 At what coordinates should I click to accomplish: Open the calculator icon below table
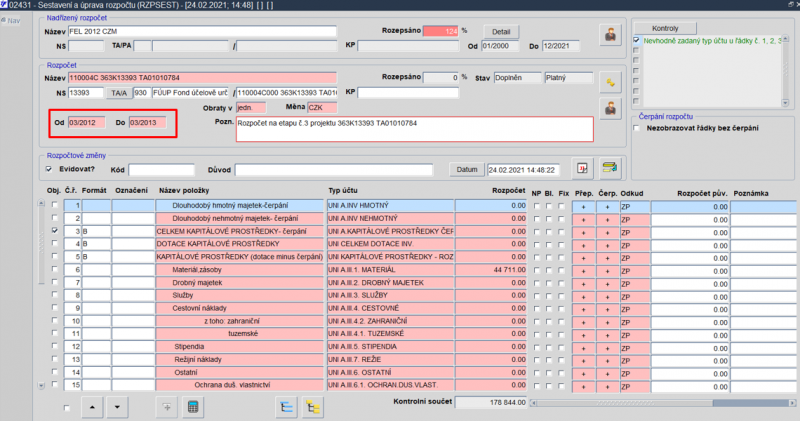[x=192, y=407]
